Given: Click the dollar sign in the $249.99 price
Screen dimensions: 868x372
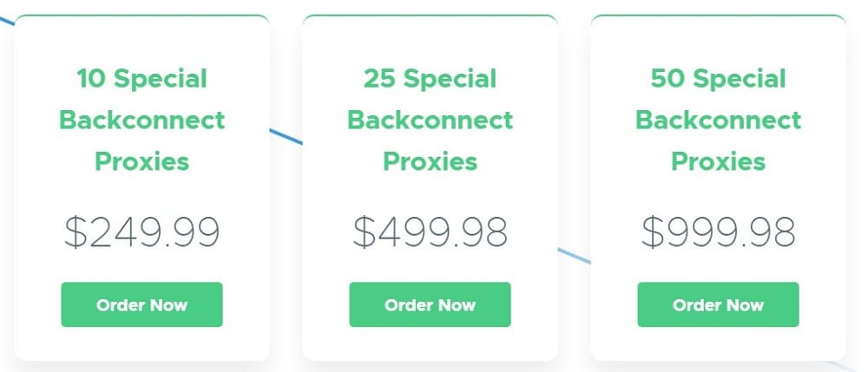Looking at the screenshot, I should pyautogui.click(x=76, y=232).
